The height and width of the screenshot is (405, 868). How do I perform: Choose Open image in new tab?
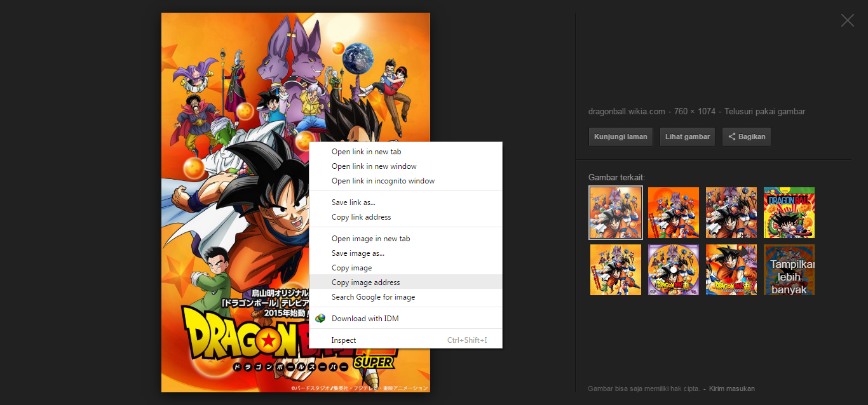[x=405, y=239]
